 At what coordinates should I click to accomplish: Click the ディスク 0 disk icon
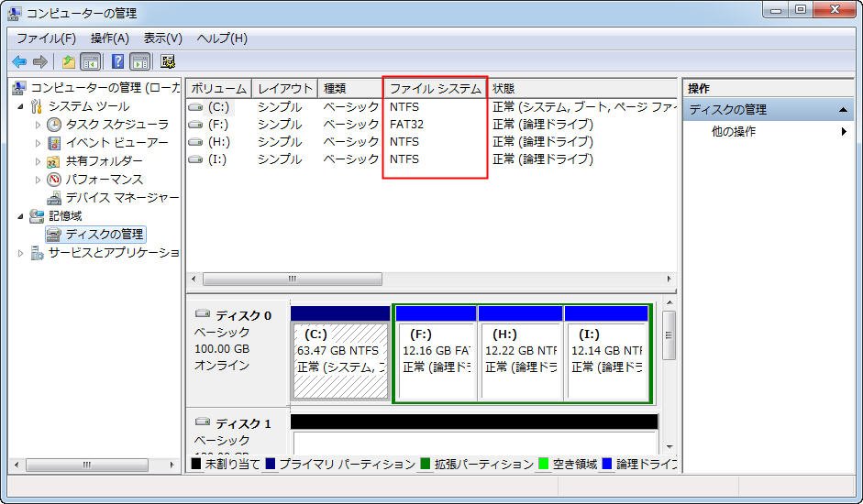coord(203,314)
